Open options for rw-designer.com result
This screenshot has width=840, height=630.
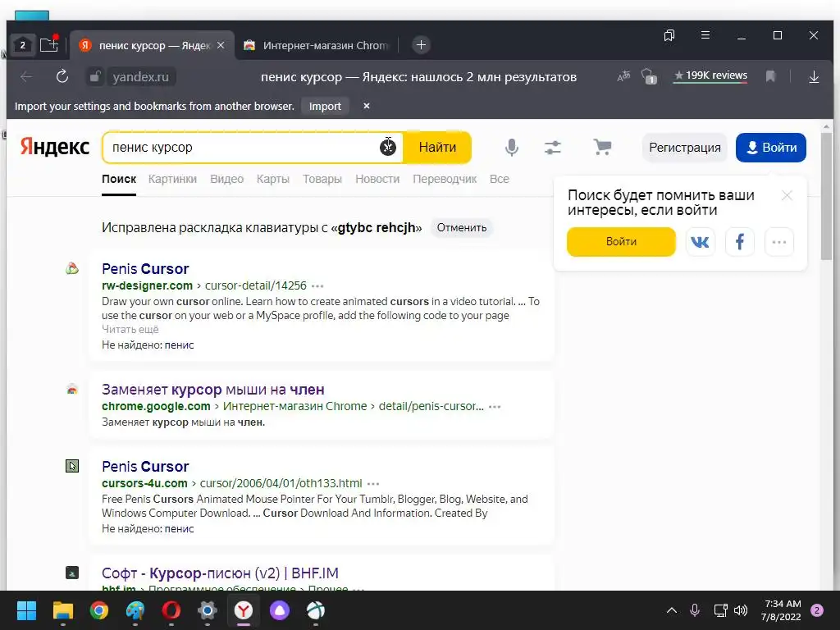(317, 286)
